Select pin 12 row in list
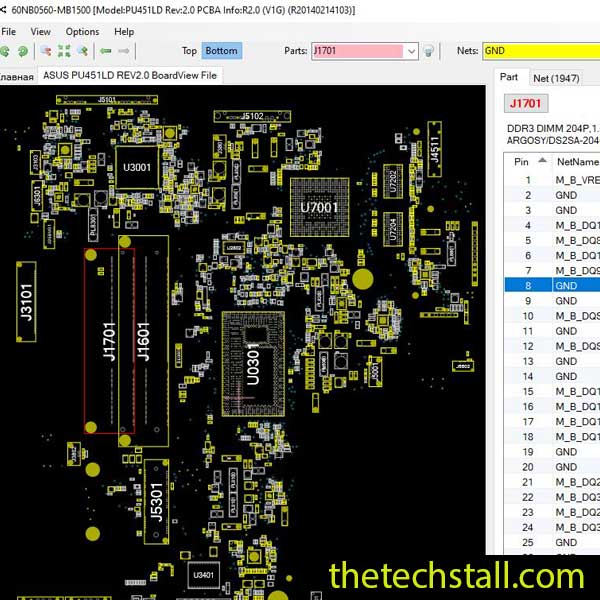 [552, 346]
